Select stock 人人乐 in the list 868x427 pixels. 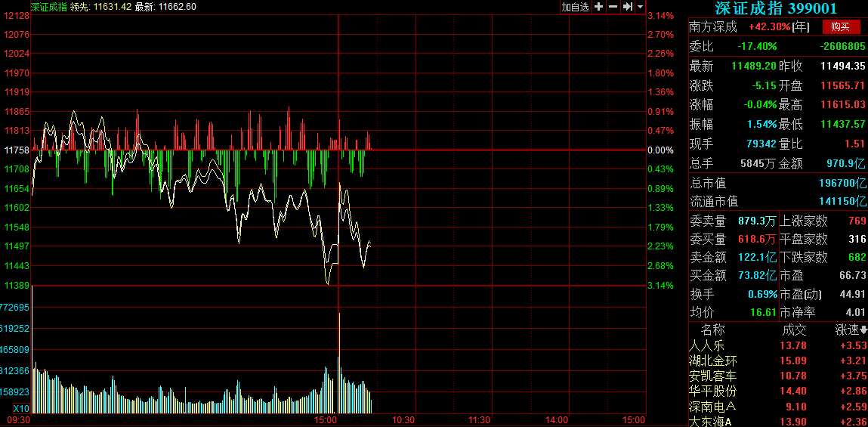tap(707, 345)
